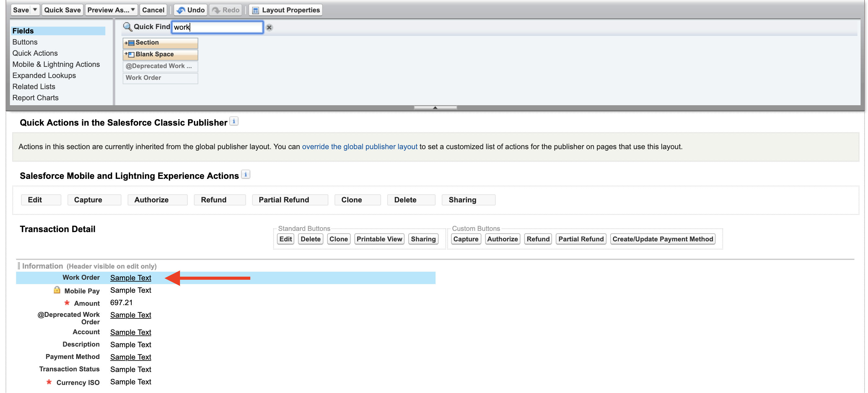Click the Redo button
This screenshot has height=393, width=868.
(226, 10)
